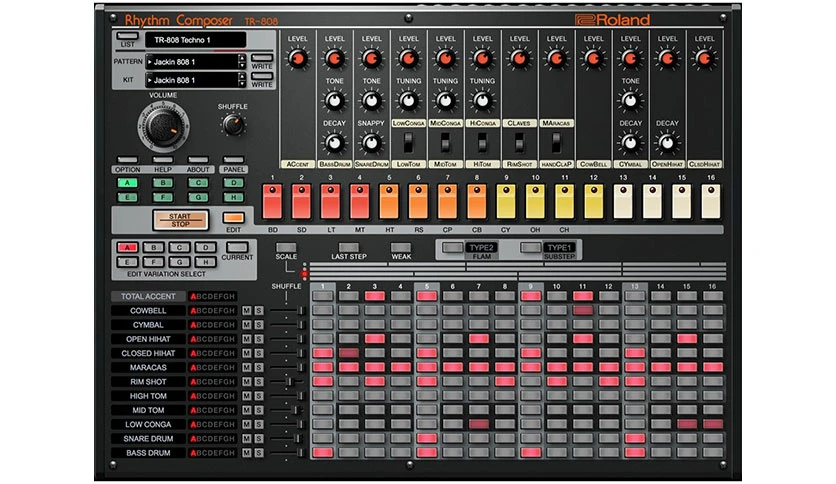This screenshot has width=836, height=484.
Task: Click the ClsdHihat LEVEL knob
Action: click(704, 59)
